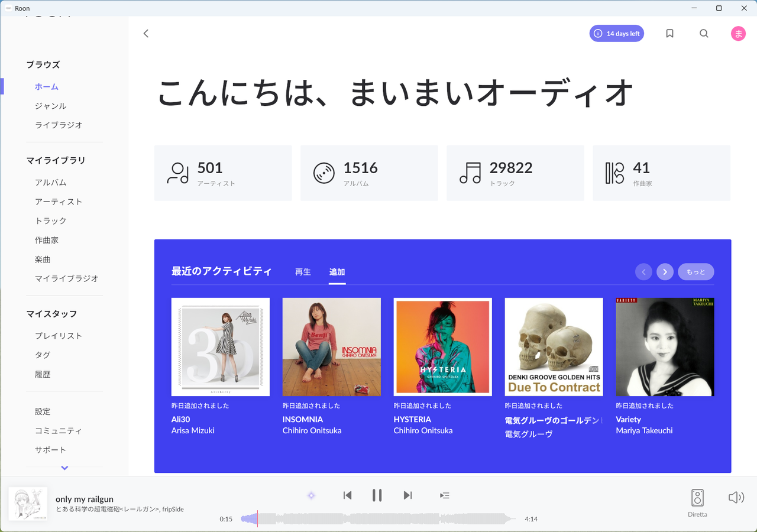Seek within the track waveform bar
The width and height of the screenshot is (757, 532).
pos(378,519)
